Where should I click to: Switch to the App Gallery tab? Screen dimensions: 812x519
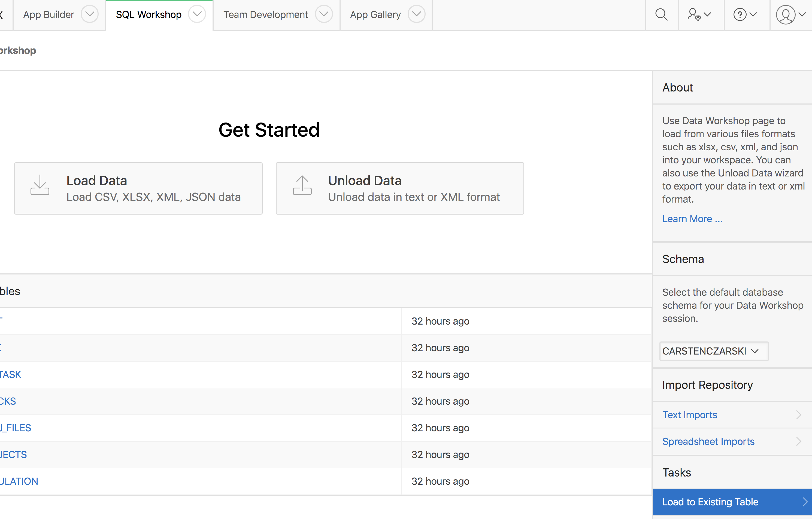coord(375,14)
